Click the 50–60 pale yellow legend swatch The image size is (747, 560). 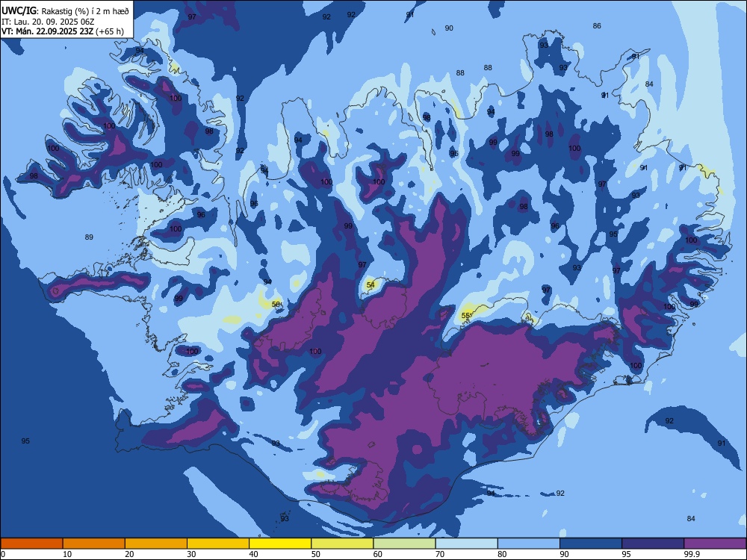[x=342, y=544]
